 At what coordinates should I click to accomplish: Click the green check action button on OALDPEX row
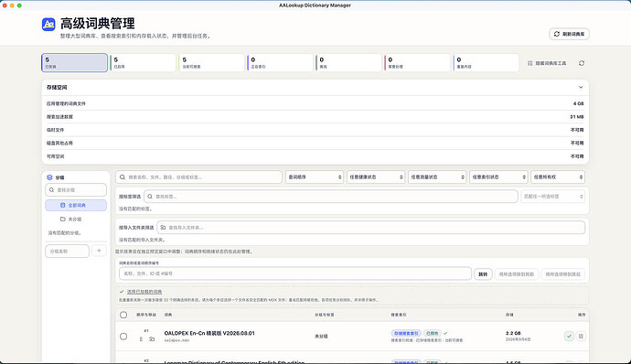pos(569,336)
